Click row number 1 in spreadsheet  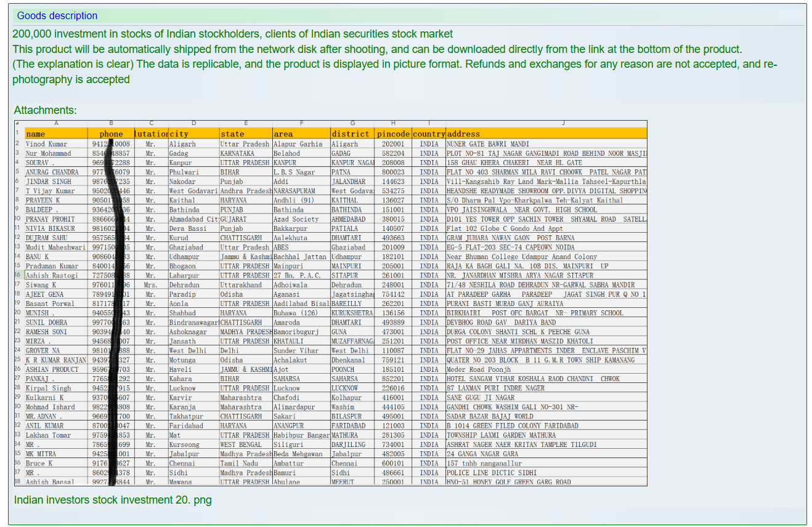pyautogui.click(x=18, y=134)
